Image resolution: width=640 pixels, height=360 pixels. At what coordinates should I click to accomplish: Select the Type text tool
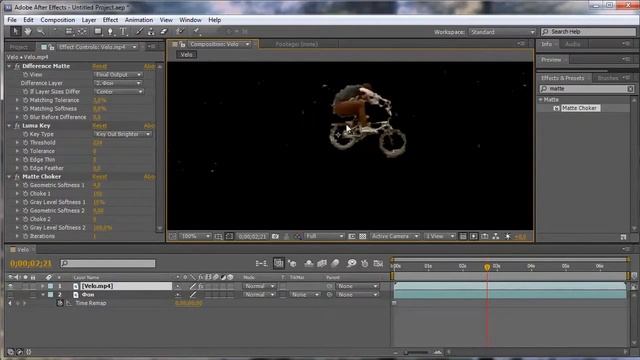[123, 31]
